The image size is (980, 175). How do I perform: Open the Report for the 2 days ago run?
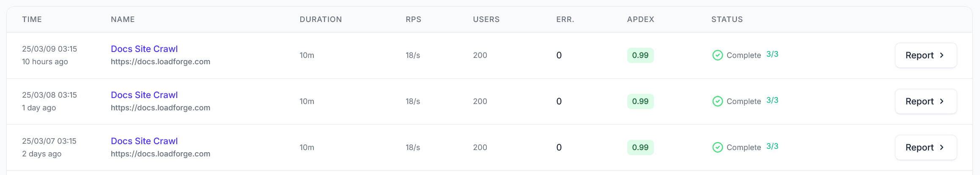925,148
